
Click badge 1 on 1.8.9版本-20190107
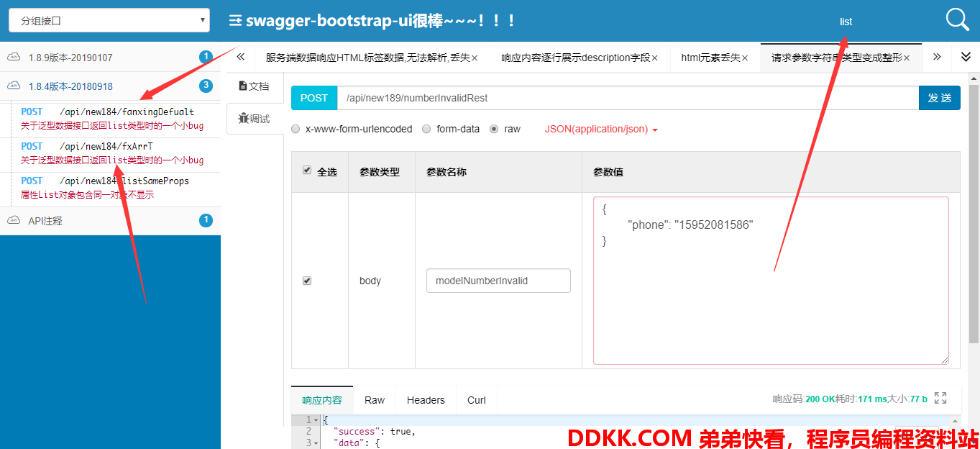[206, 57]
